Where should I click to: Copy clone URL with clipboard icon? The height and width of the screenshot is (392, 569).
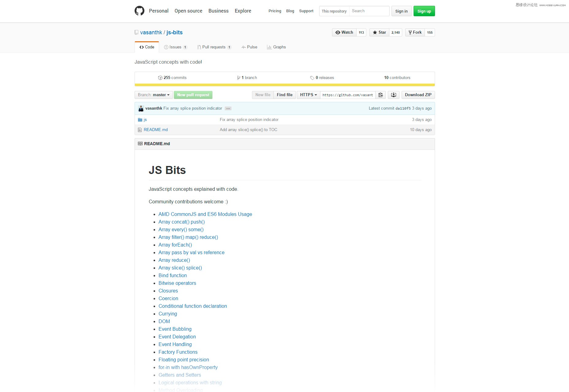coord(380,95)
